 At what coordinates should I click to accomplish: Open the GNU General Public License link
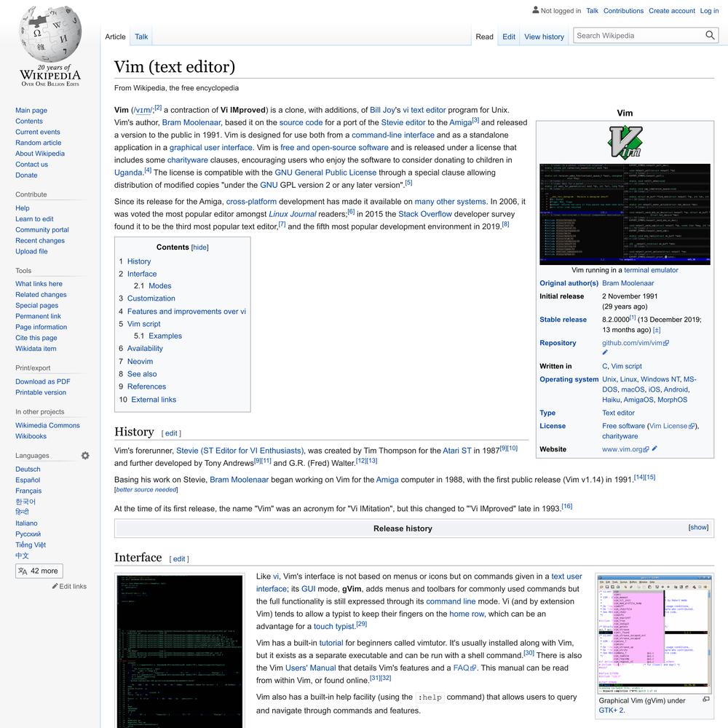click(325, 173)
